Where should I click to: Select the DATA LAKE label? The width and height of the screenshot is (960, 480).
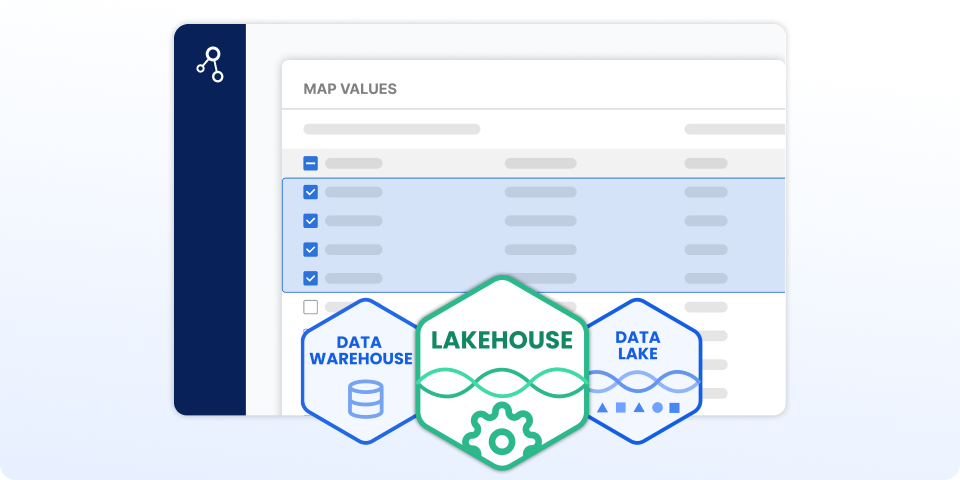[x=638, y=345]
